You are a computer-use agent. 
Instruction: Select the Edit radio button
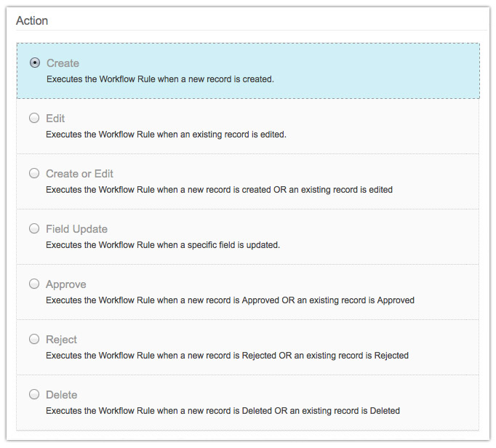coord(34,119)
